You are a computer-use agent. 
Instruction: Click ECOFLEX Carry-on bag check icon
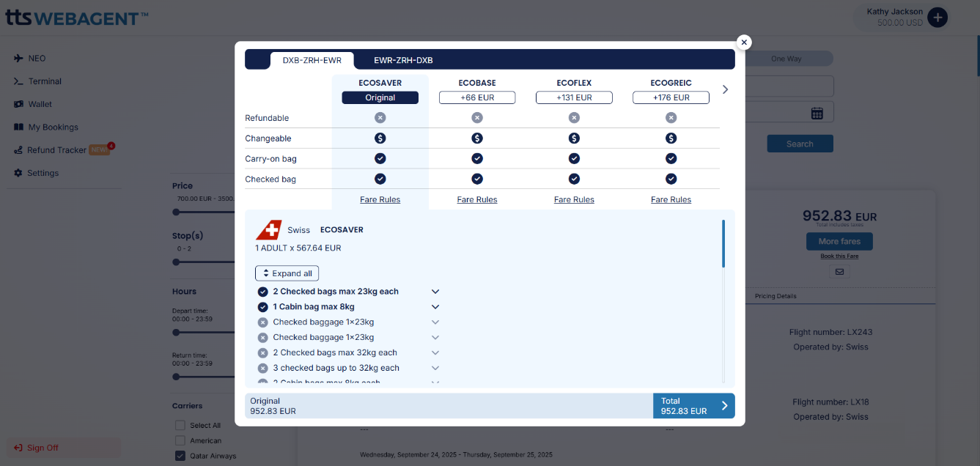[x=574, y=158]
